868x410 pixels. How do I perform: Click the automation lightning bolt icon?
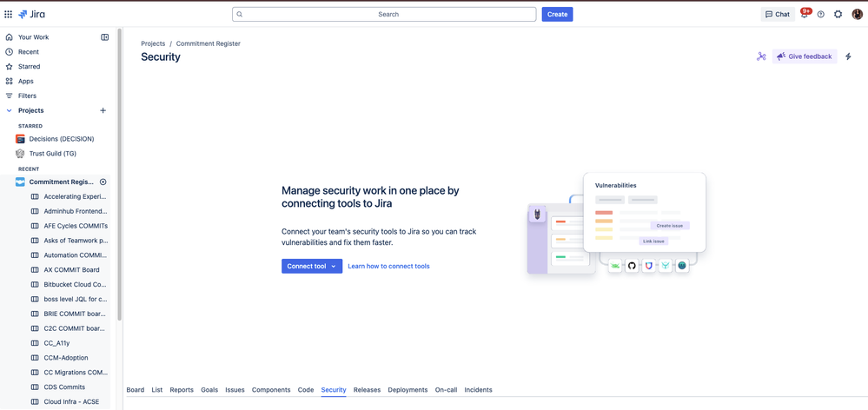(849, 56)
